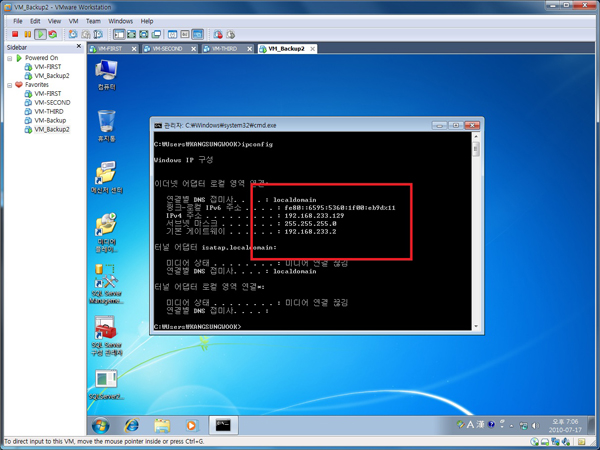Image resolution: width=600 pixels, height=450 pixels.
Task: Click the cmd window scroll-down arrow
Action: (x=476, y=326)
